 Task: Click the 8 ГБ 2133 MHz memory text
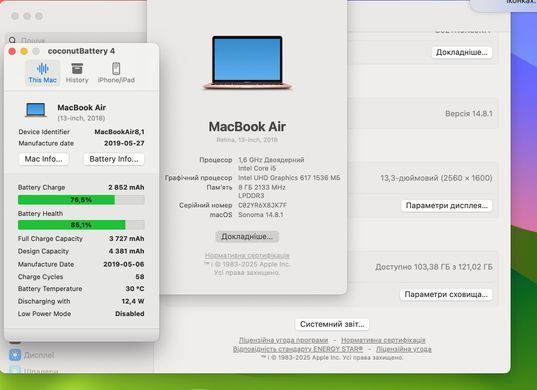(262, 187)
